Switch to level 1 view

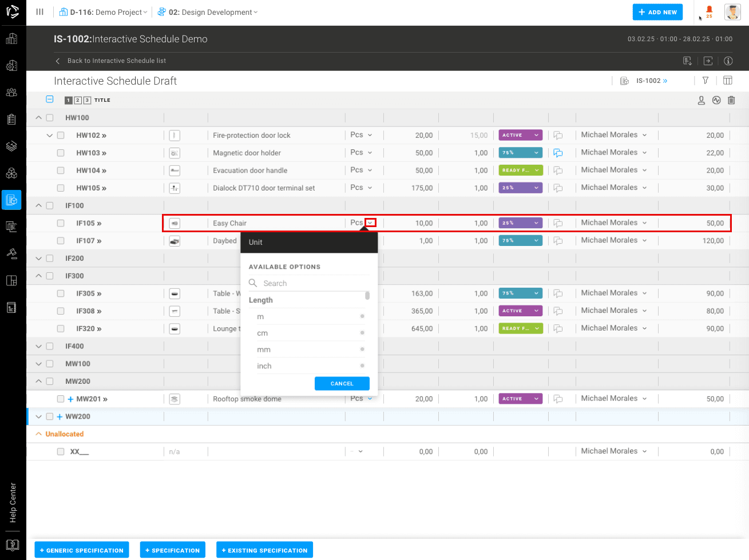tap(69, 100)
